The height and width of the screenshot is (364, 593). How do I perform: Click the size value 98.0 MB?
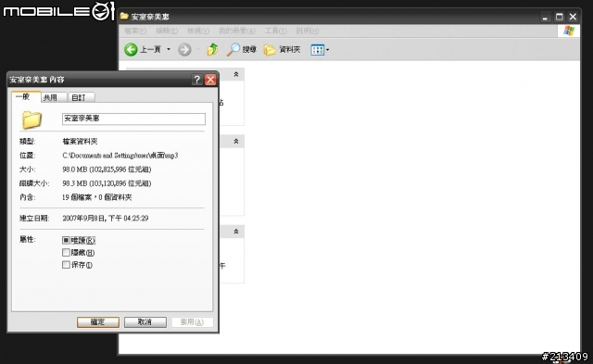(x=107, y=169)
